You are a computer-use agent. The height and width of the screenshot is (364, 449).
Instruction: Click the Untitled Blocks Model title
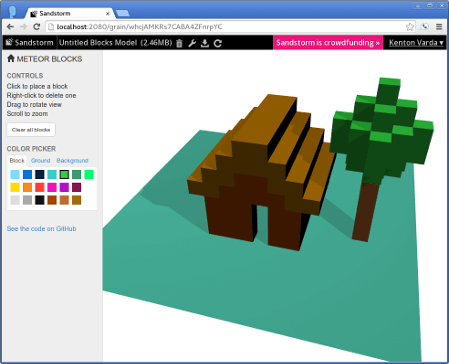tap(98, 43)
